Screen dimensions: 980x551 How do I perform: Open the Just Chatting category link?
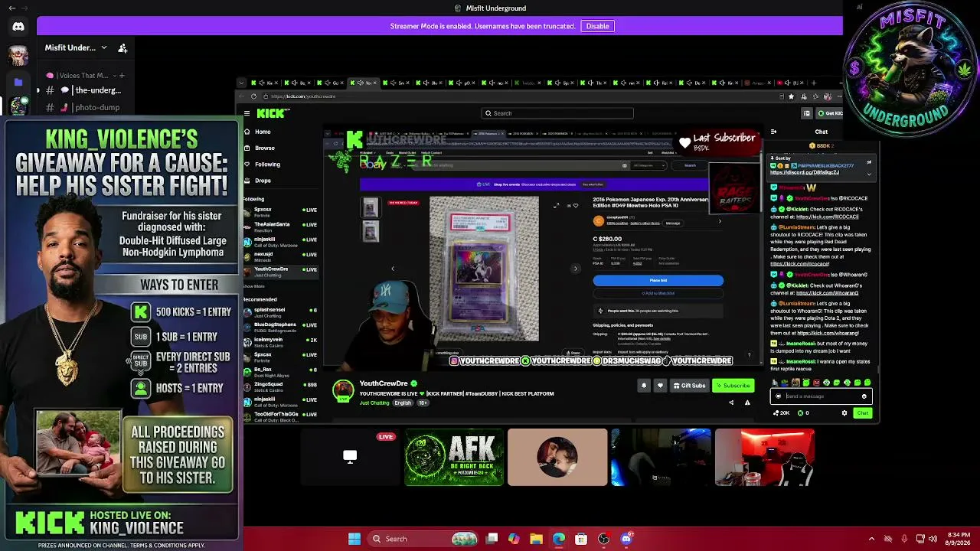click(x=375, y=403)
